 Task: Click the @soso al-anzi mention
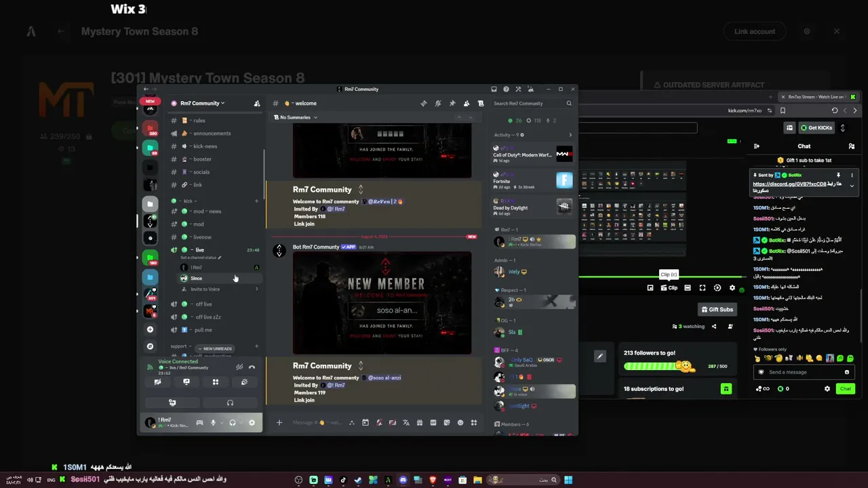click(x=384, y=378)
